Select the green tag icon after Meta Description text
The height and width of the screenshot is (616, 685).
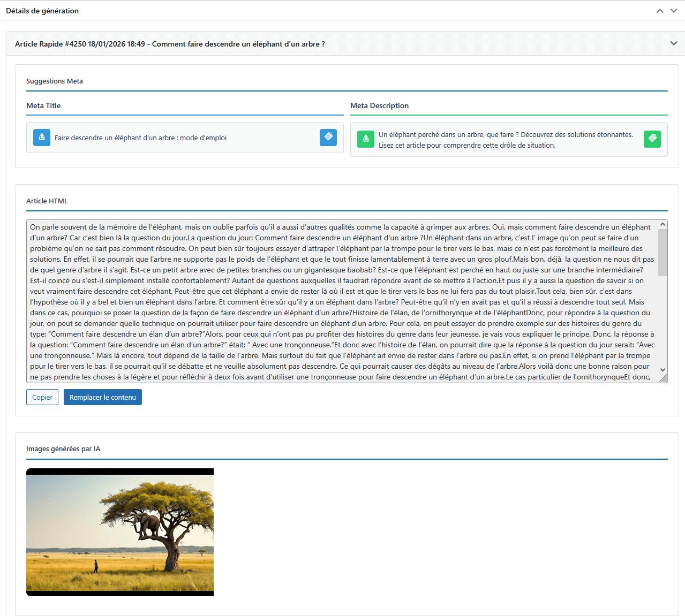(x=652, y=139)
